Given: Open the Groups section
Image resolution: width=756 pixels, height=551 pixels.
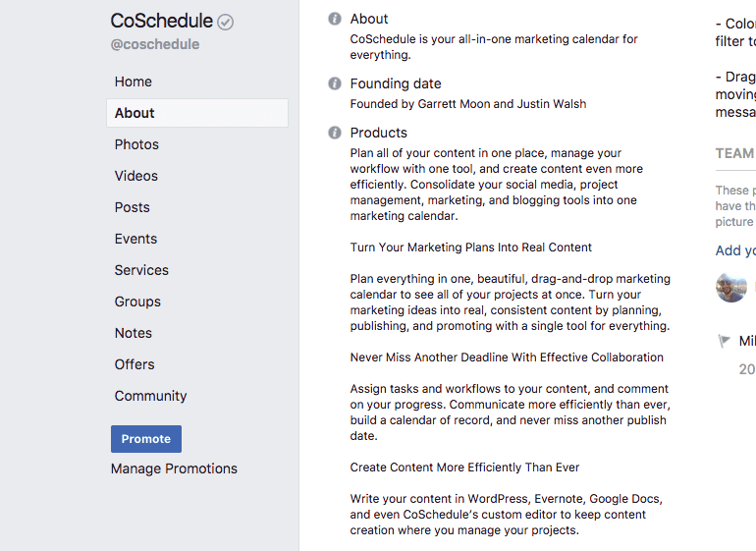Looking at the screenshot, I should point(137,302).
